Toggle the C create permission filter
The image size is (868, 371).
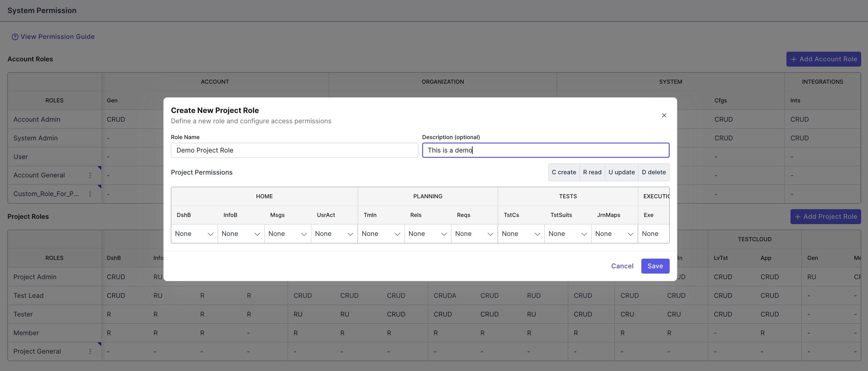564,172
